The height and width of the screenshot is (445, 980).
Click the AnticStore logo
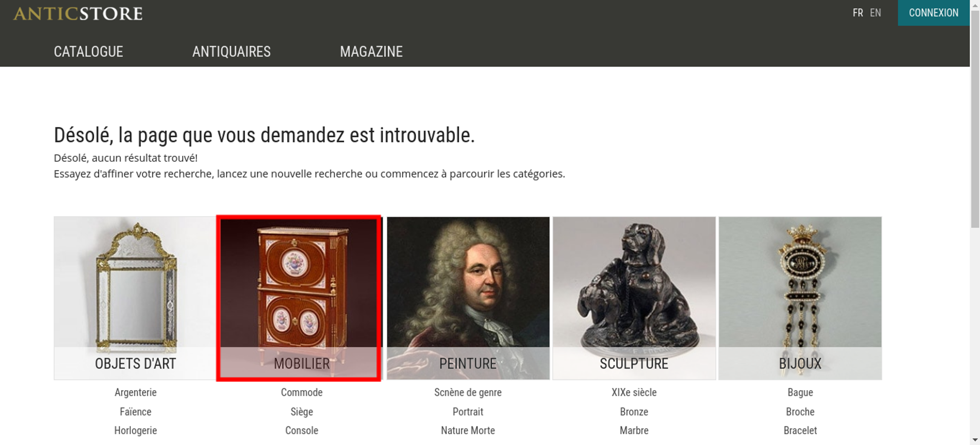pyautogui.click(x=78, y=14)
